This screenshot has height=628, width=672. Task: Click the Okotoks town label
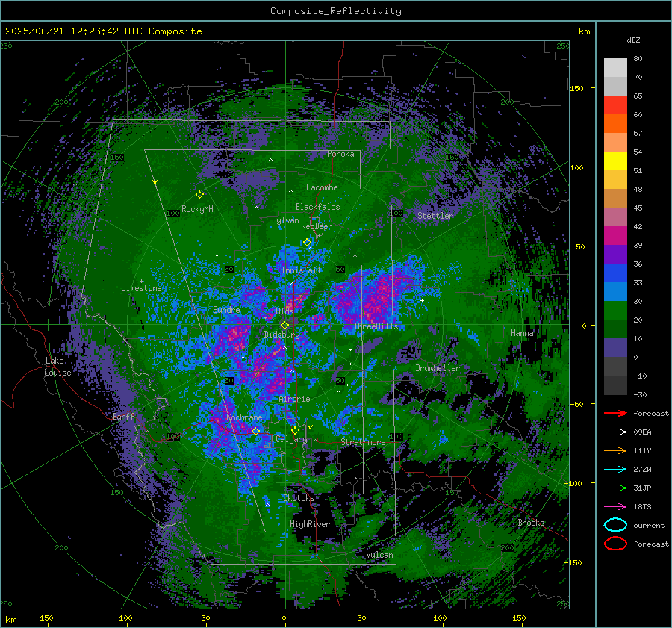299,498
